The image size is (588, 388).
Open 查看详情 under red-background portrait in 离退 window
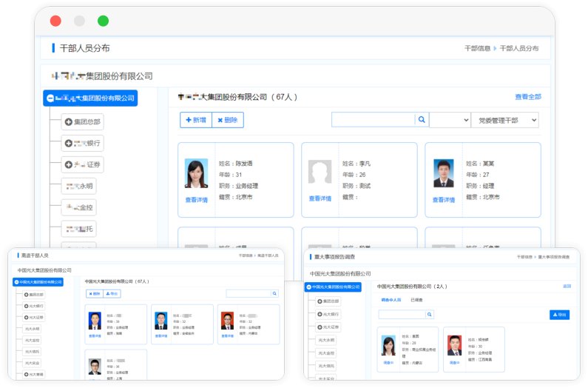click(x=227, y=336)
